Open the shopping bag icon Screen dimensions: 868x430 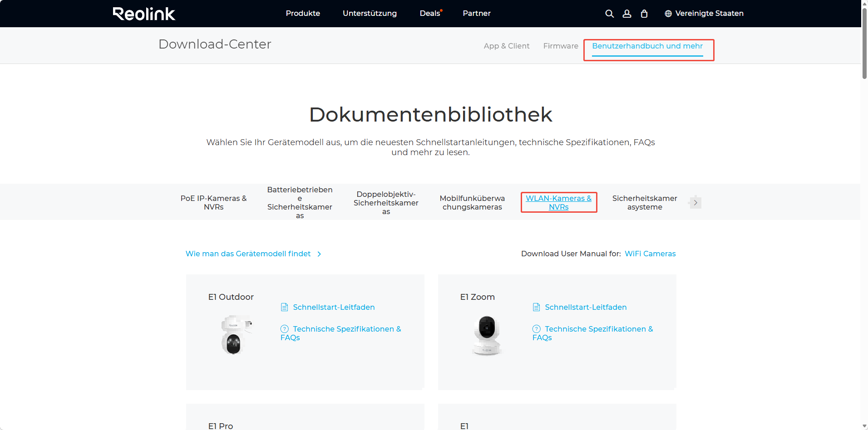[644, 14]
